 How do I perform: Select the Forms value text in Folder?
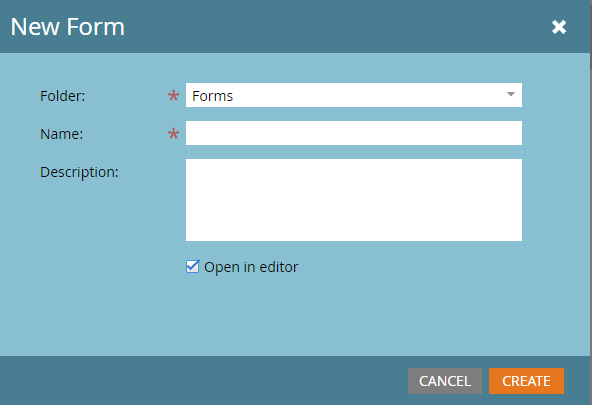[213, 96]
